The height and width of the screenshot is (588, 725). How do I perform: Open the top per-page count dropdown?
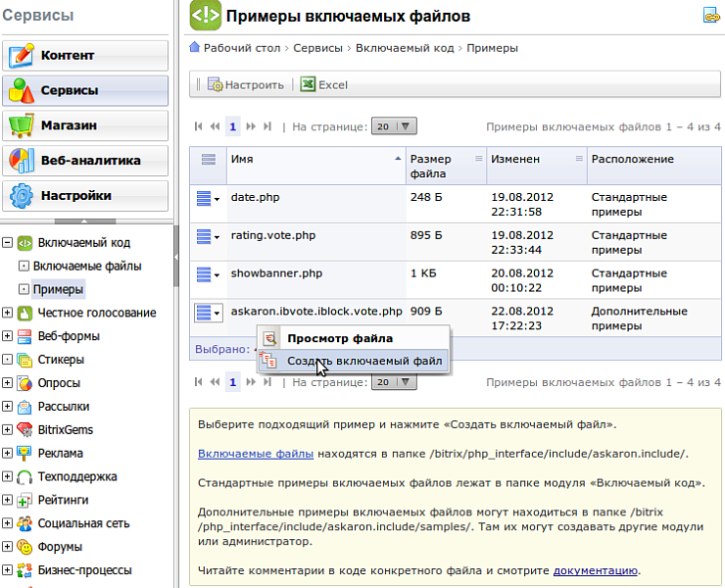395,126
